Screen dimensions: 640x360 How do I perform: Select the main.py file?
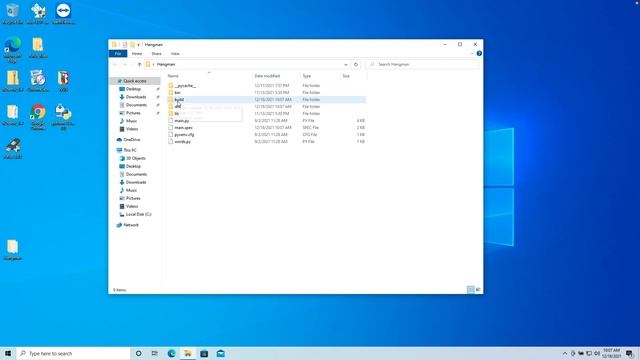182,121
